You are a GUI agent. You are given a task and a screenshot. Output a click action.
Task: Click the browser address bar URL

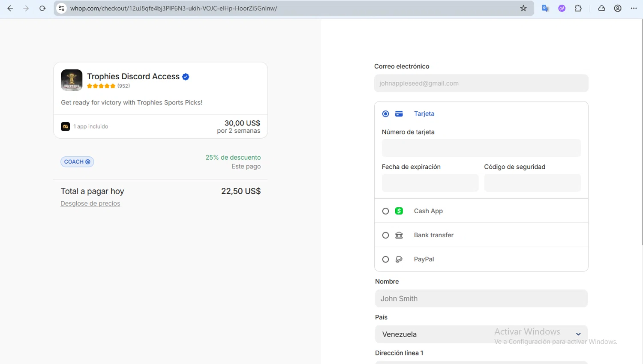point(174,8)
